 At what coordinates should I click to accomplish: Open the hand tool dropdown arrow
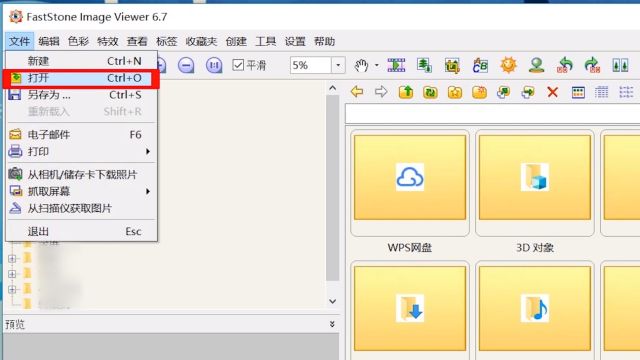376,65
